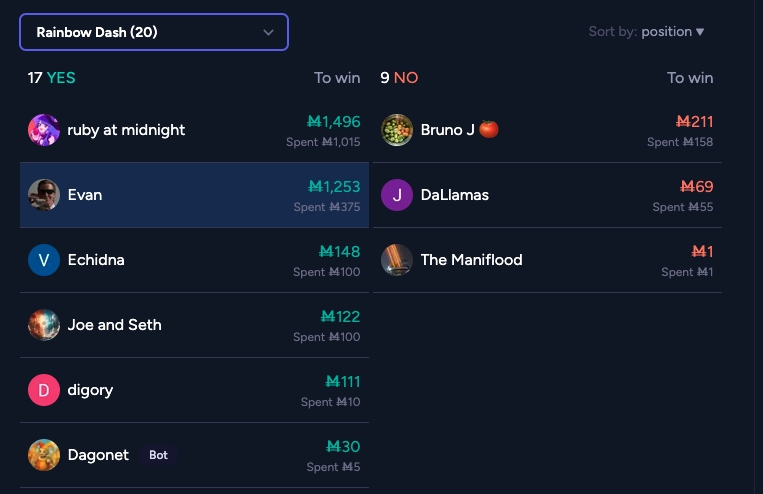Viewport: 763px width, 494px height.
Task: Click Evan's profile picture
Action: click(44, 195)
